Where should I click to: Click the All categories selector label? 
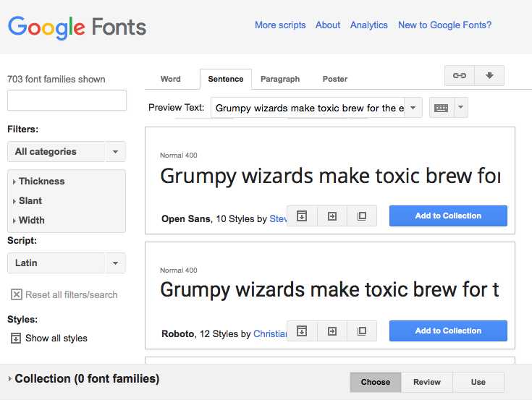(x=56, y=151)
